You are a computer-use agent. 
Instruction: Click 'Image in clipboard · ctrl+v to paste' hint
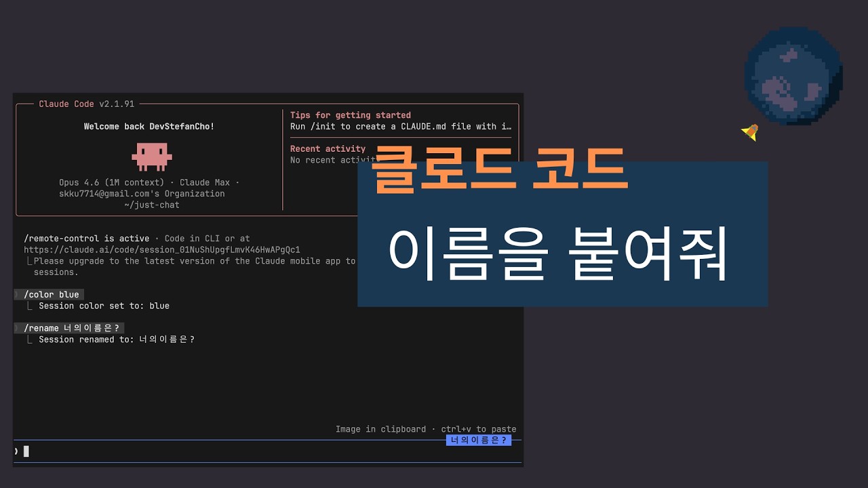pyautogui.click(x=426, y=429)
